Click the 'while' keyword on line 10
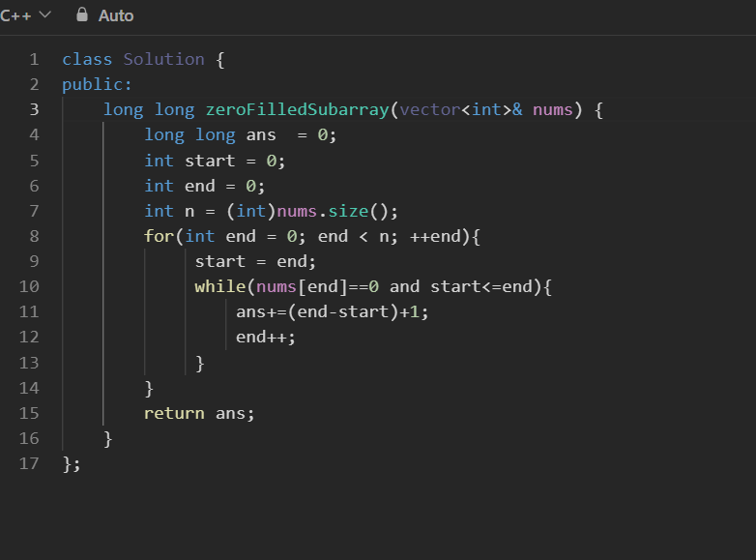 tap(220, 286)
